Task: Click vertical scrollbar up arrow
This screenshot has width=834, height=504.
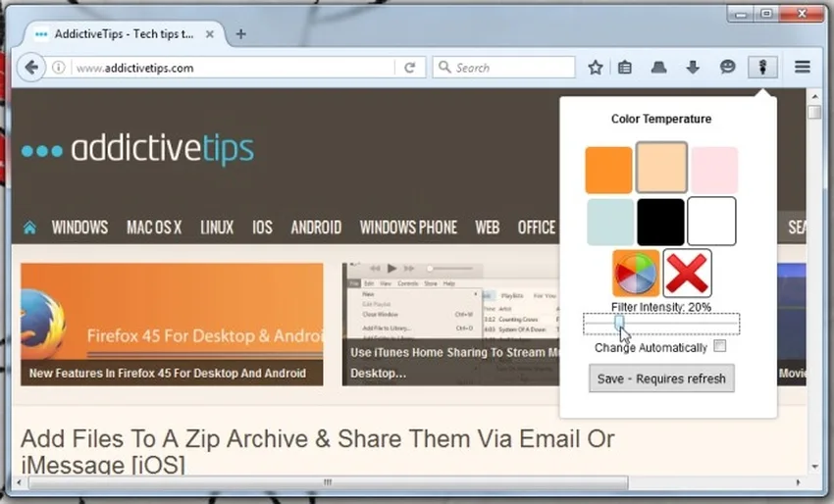Action: pos(814,97)
